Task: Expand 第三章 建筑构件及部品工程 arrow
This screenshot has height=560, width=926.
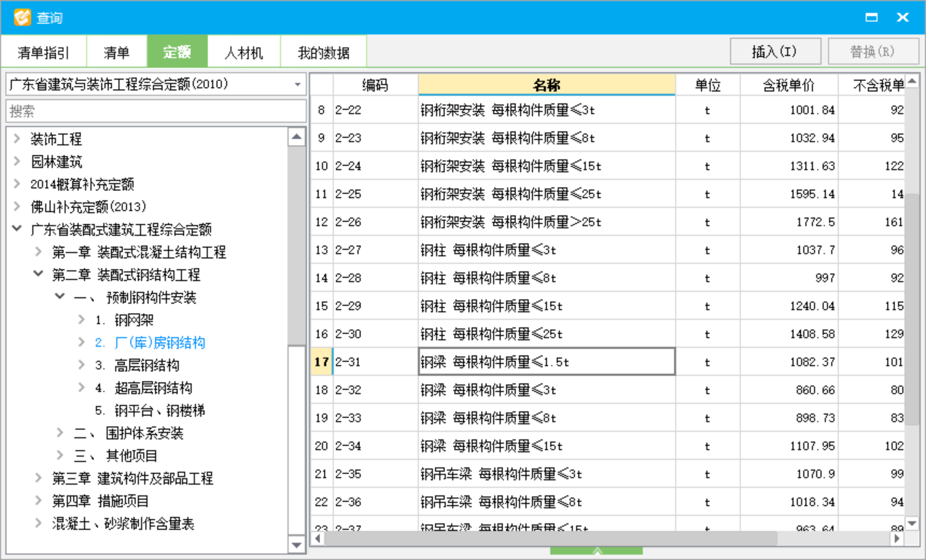Action: [x=39, y=478]
